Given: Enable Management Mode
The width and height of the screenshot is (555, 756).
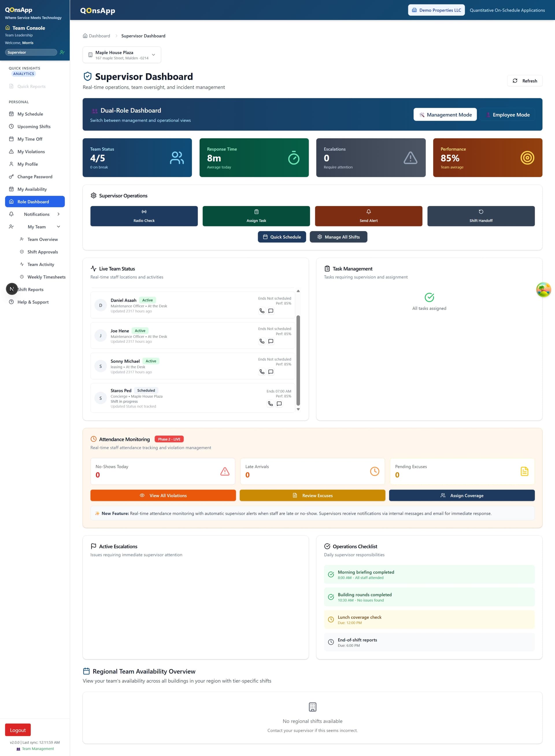Looking at the screenshot, I should (x=445, y=114).
